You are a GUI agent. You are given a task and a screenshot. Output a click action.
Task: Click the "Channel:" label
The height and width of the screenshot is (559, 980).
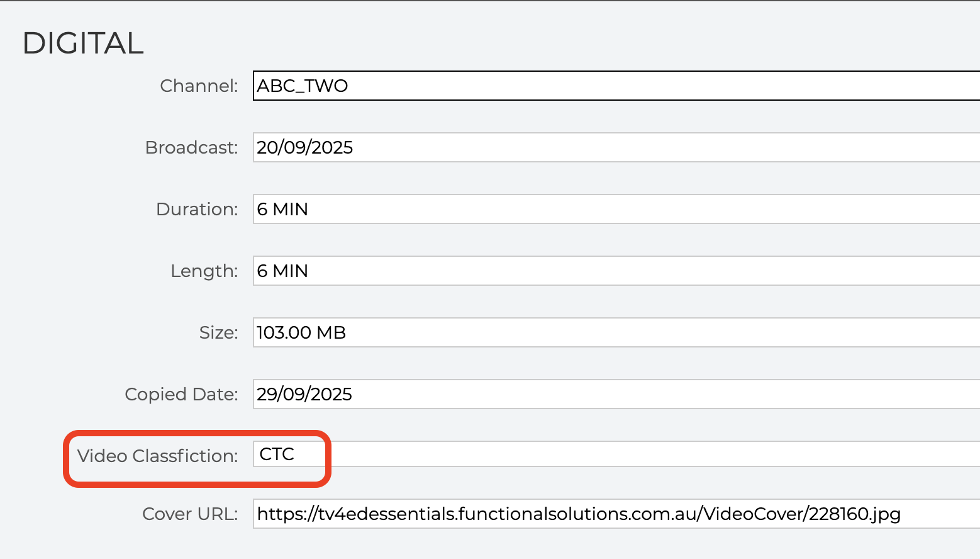(199, 86)
